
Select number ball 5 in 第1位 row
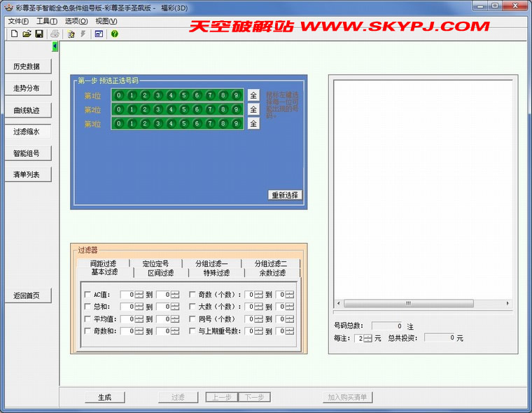pyautogui.click(x=184, y=95)
